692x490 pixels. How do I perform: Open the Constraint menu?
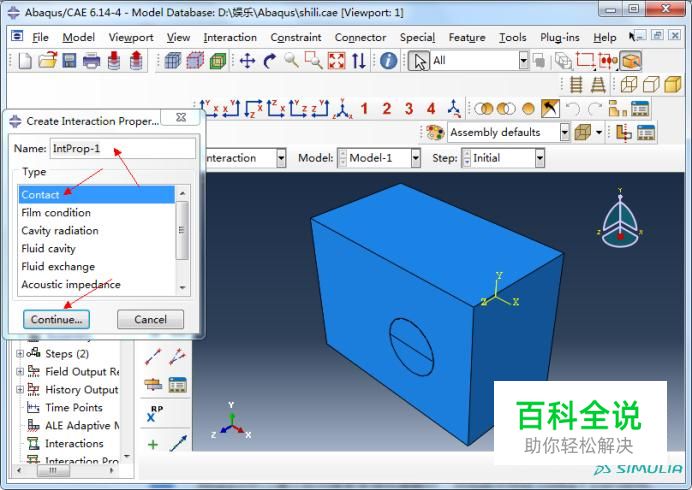click(x=296, y=38)
